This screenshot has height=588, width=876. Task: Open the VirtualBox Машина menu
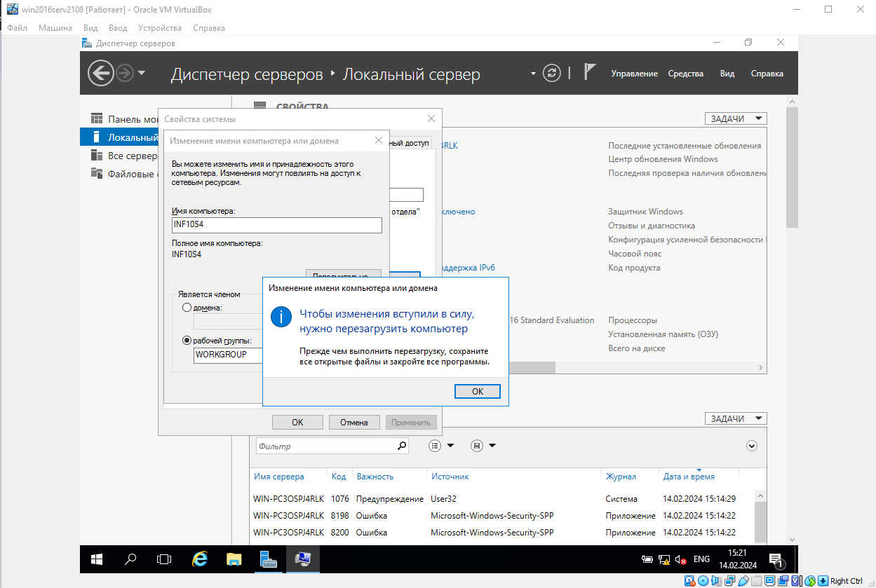pos(55,28)
